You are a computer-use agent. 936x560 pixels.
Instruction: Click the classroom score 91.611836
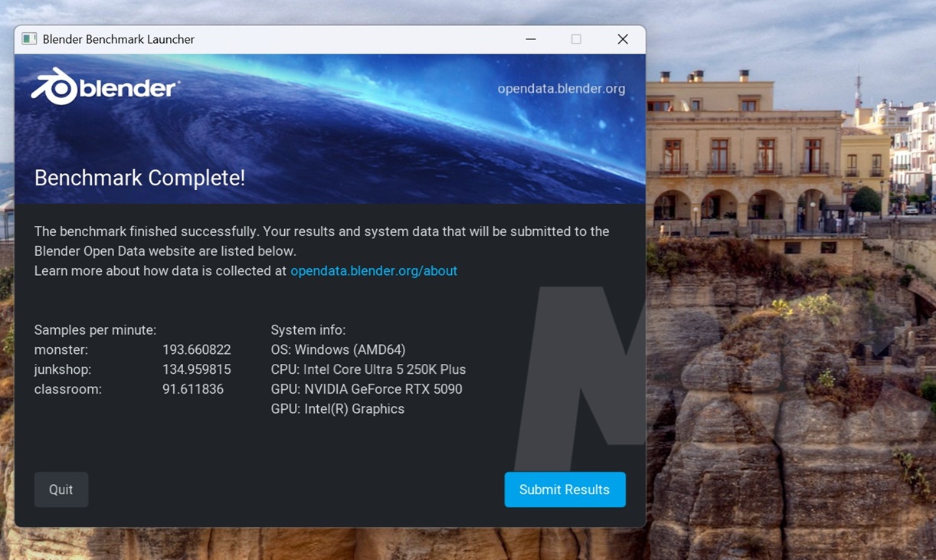click(x=193, y=389)
